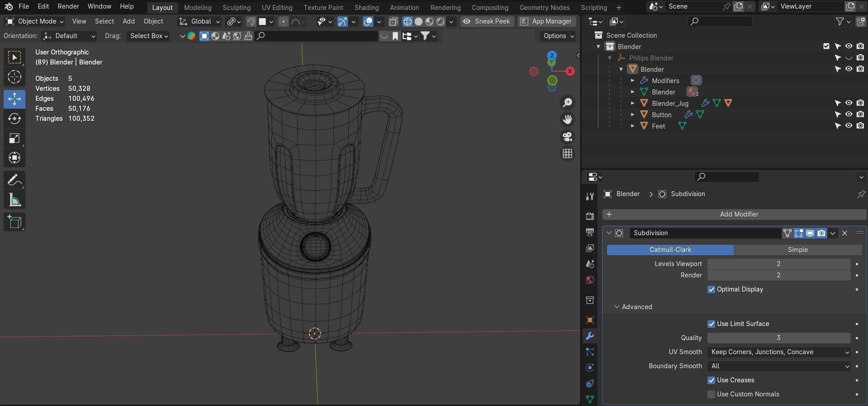Switch to the Modeling workspace tab
Viewport: 868px width, 406px height.
pyautogui.click(x=197, y=7)
